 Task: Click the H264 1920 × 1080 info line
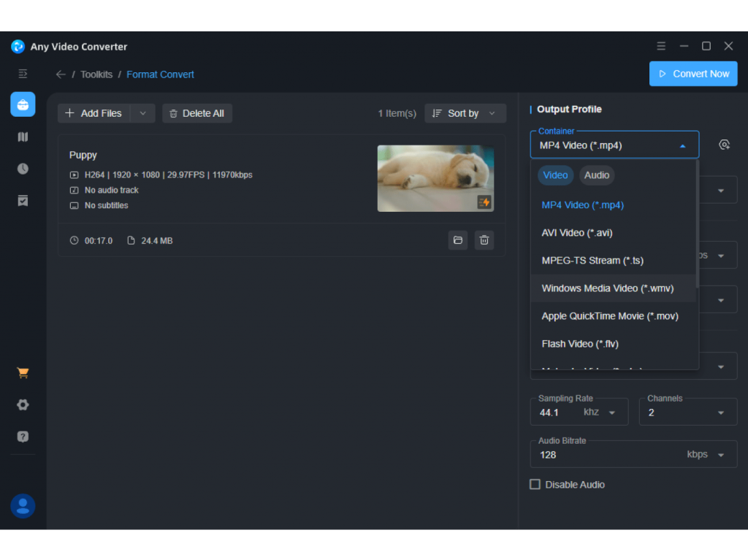coord(169,175)
